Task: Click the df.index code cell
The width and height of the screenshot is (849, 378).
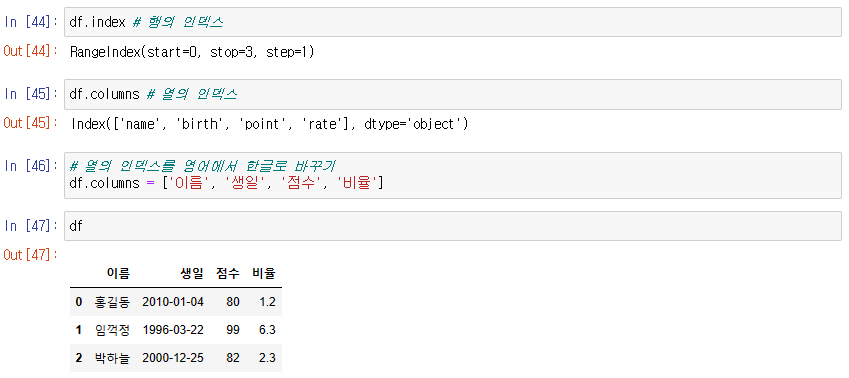Action: click(x=453, y=22)
